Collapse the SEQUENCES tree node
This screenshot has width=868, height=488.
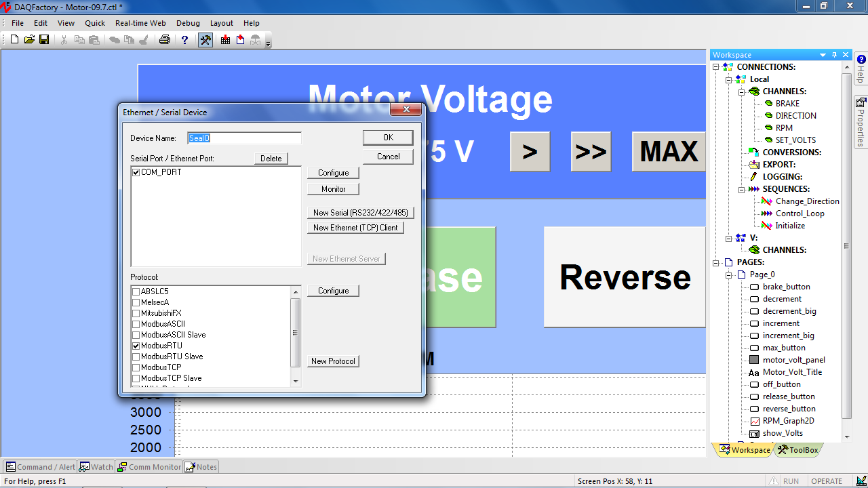click(x=742, y=190)
